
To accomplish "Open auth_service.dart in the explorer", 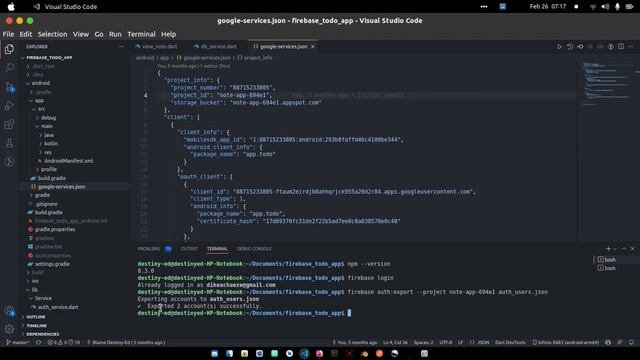I will pyautogui.click(x=58, y=307).
